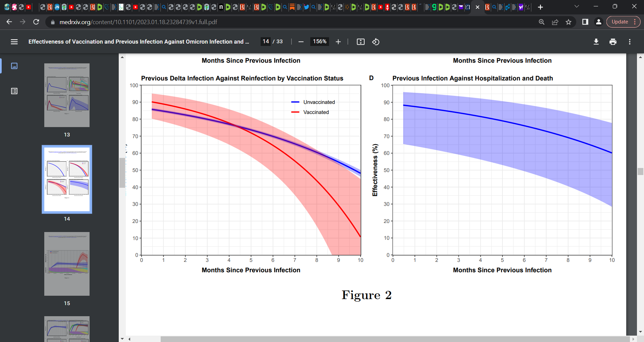Image resolution: width=644 pixels, height=342 pixels.
Task: Click the document scroll-down arrow
Action: pyautogui.click(x=640, y=332)
